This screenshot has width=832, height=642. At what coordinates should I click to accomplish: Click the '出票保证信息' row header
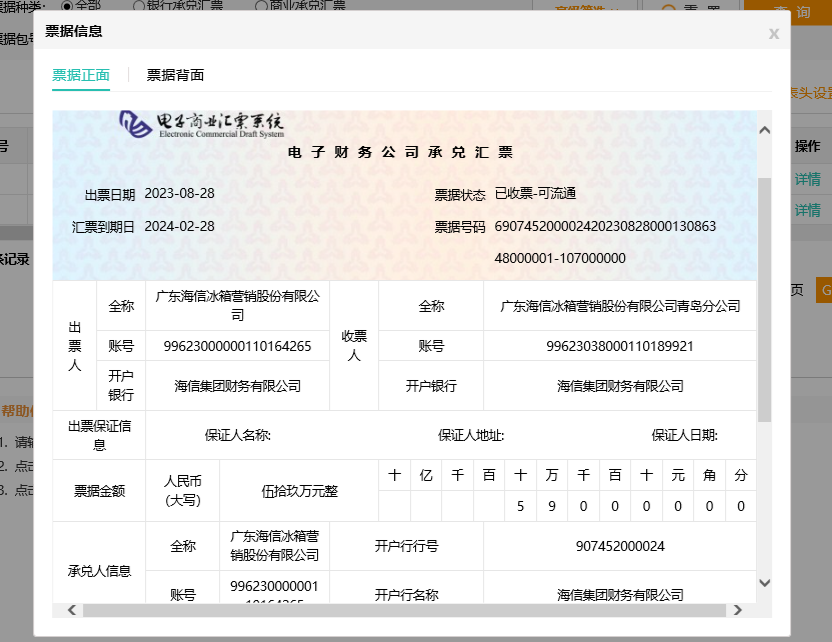tap(99, 435)
